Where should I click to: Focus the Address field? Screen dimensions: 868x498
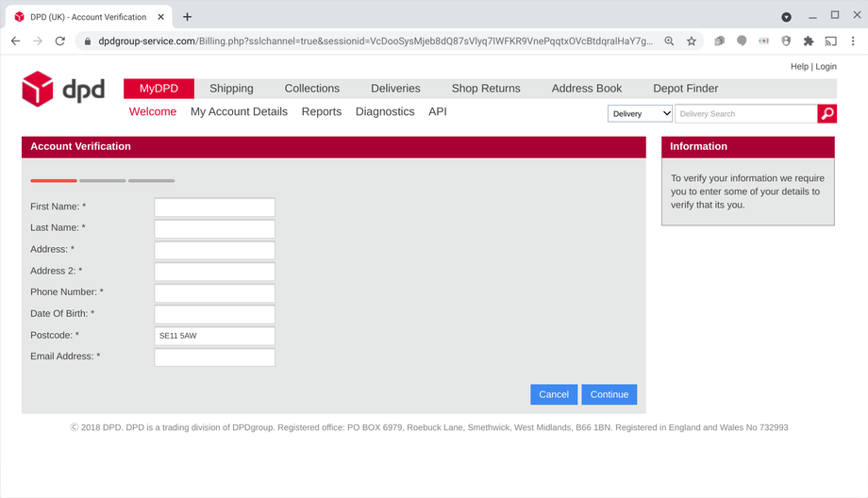215,250
